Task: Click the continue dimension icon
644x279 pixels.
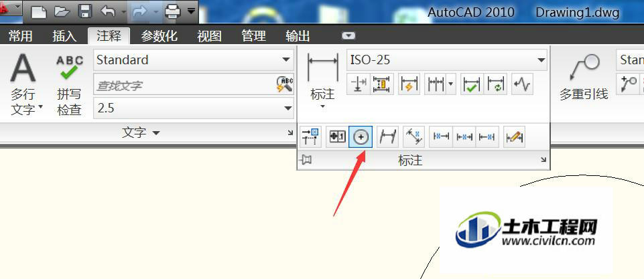Action: 436,84
